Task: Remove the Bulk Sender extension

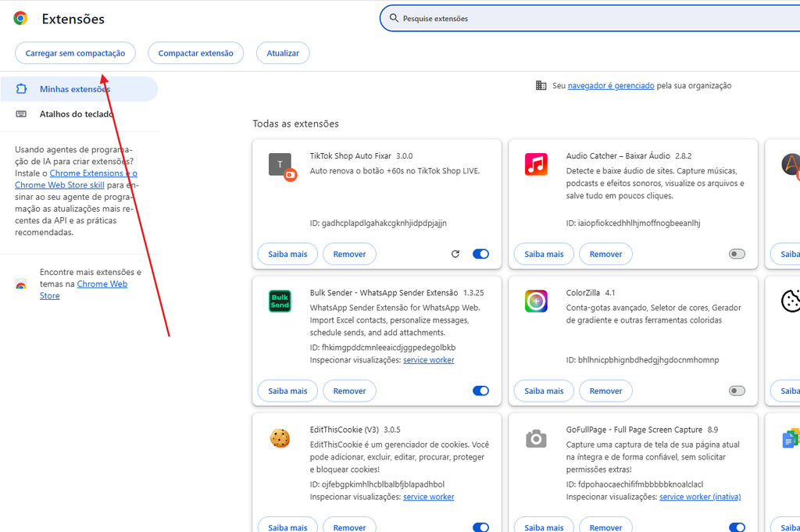Action: (x=349, y=391)
